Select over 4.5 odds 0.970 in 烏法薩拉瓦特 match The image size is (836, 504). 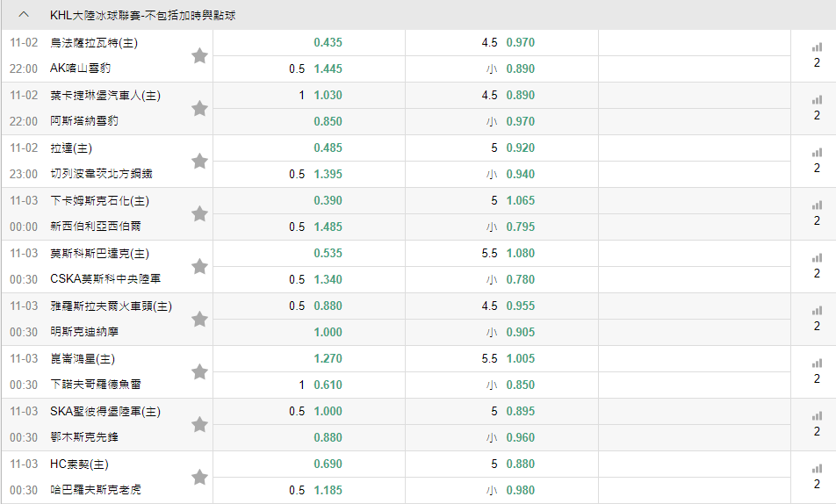pyautogui.click(x=521, y=43)
